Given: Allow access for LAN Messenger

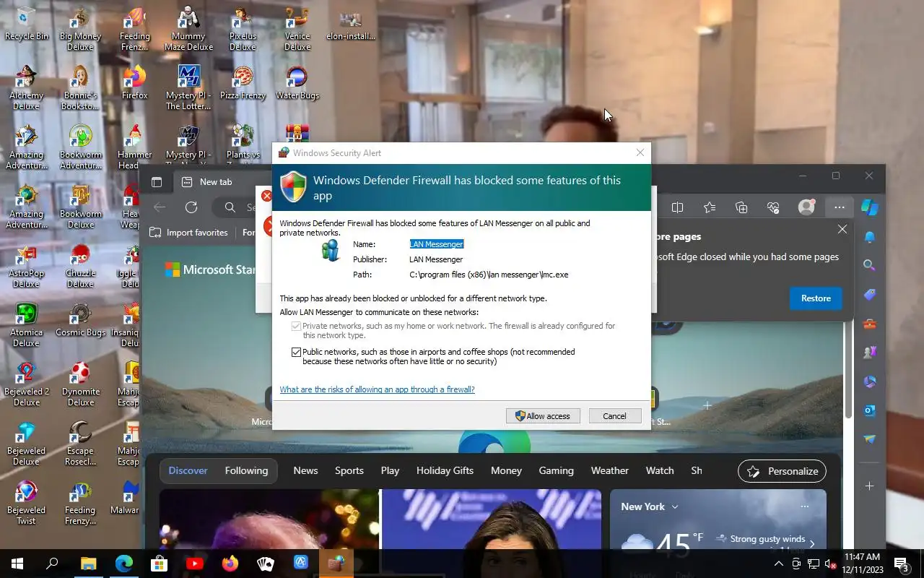Looking at the screenshot, I should pos(543,416).
